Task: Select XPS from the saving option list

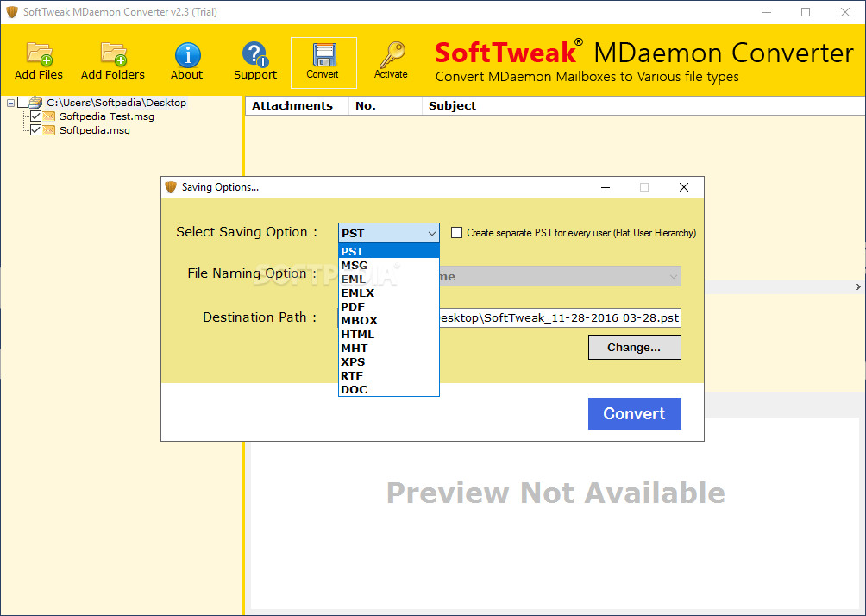Action: click(x=389, y=361)
